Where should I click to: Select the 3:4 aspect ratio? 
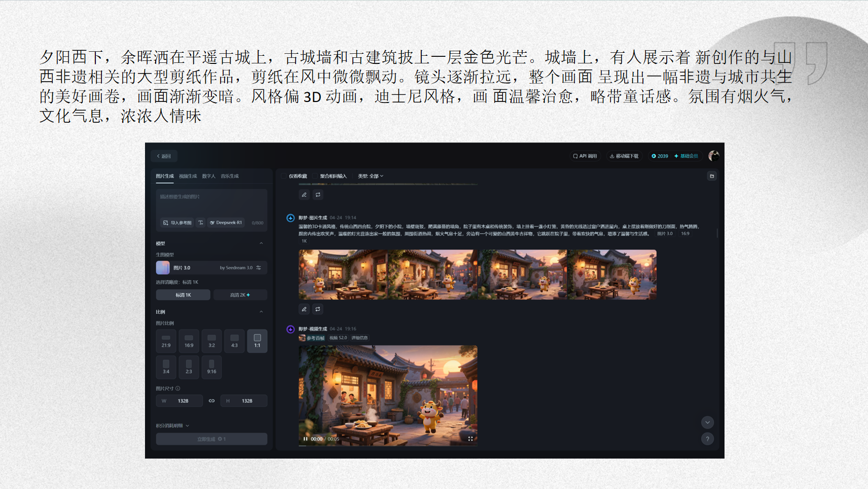166,367
